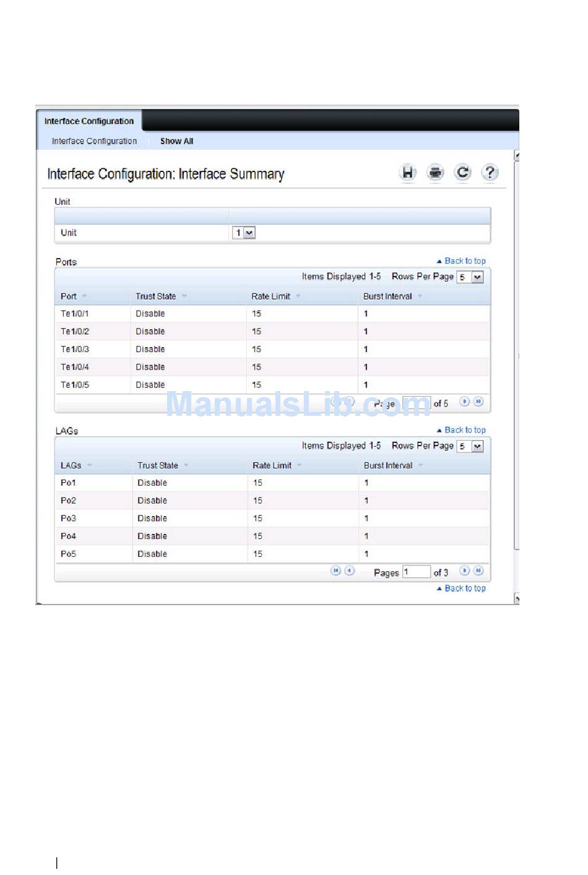This screenshot has width=588, height=875.
Task: Select the Te1/0/3 port row
Action: pos(272,349)
